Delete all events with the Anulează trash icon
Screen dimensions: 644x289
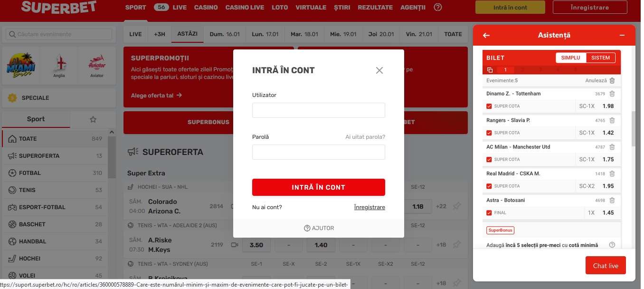coord(612,81)
